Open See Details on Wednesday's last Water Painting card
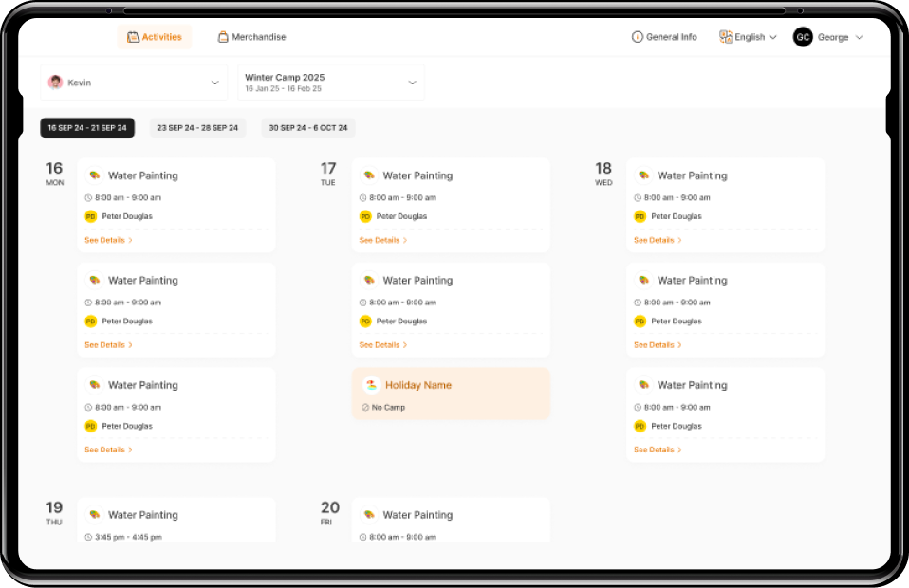This screenshot has height=588, width=909. click(657, 450)
